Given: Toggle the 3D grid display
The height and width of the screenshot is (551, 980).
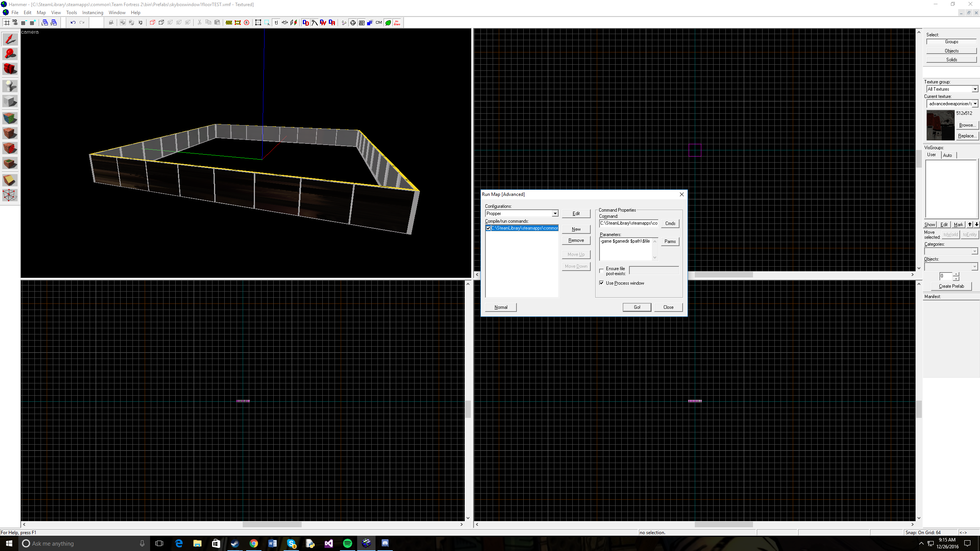Looking at the screenshot, I should [x=15, y=23].
